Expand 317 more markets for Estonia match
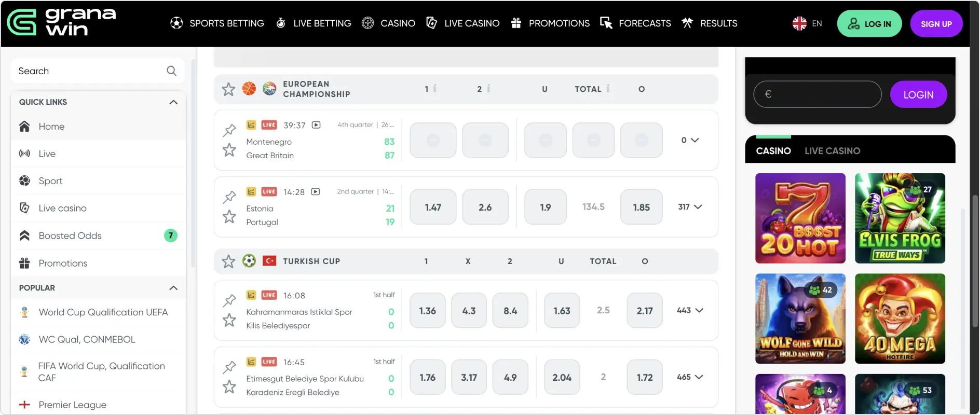 pyautogui.click(x=690, y=207)
